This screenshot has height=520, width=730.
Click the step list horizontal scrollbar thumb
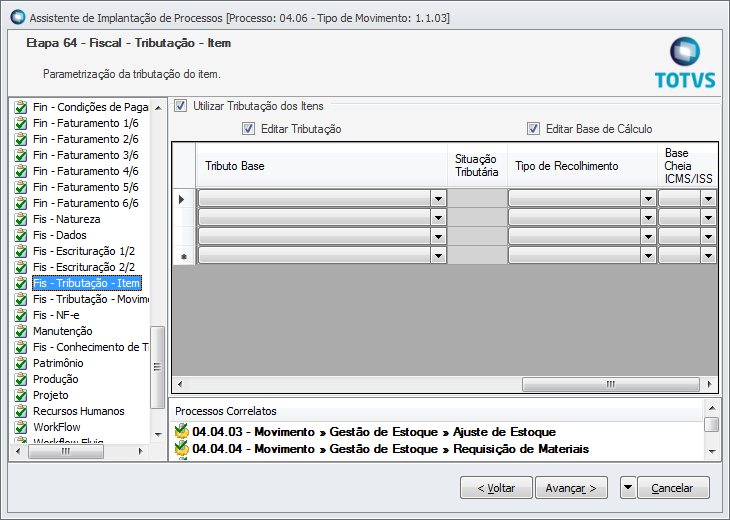pyautogui.click(x=66, y=451)
